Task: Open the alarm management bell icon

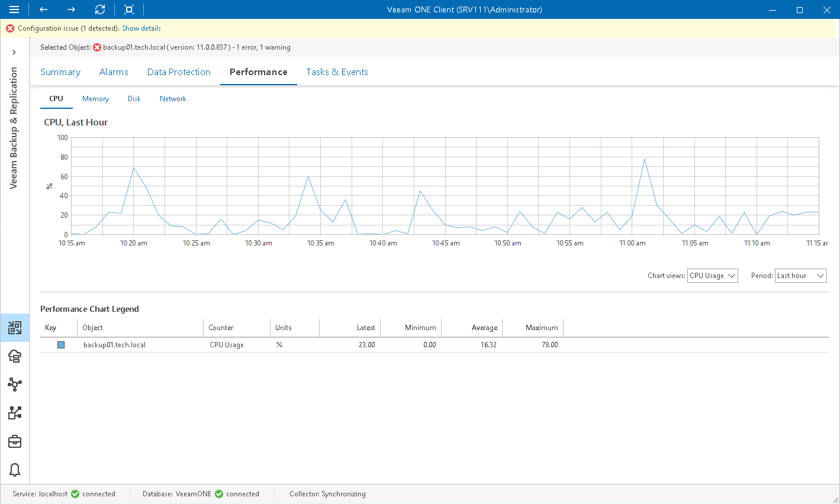Action: tap(15, 470)
